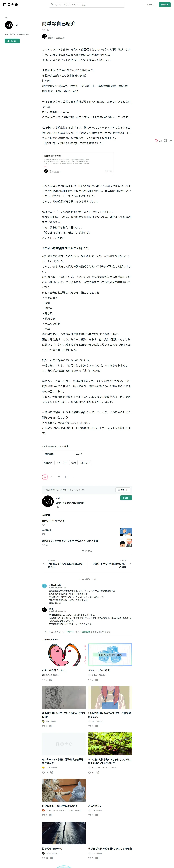Click the search box in the header
174x868 pixels.
(x=87, y=5)
